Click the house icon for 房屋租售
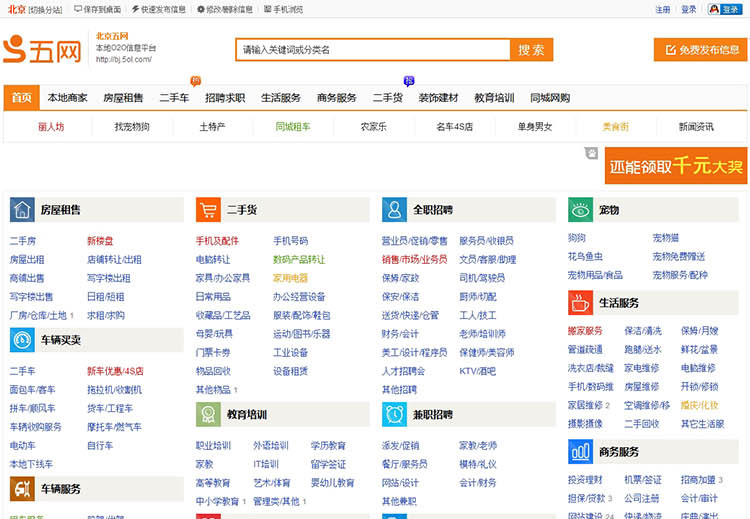This screenshot has width=750, height=519. click(23, 210)
